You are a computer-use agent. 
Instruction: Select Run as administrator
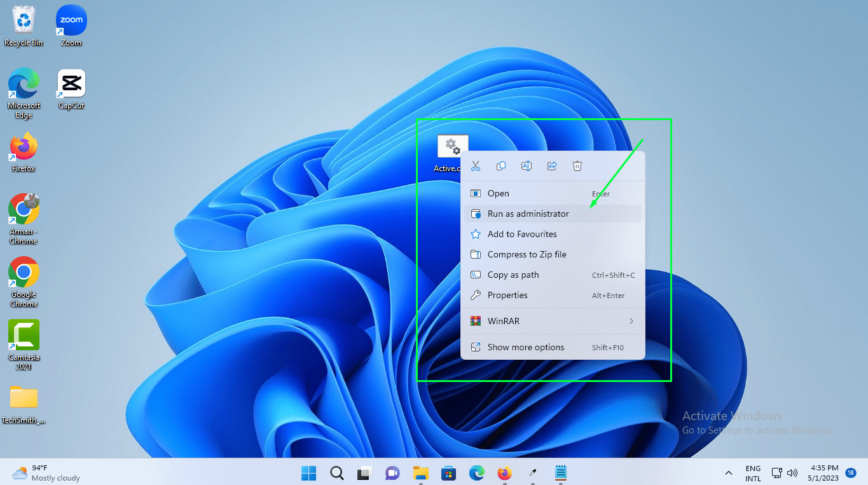click(x=528, y=214)
